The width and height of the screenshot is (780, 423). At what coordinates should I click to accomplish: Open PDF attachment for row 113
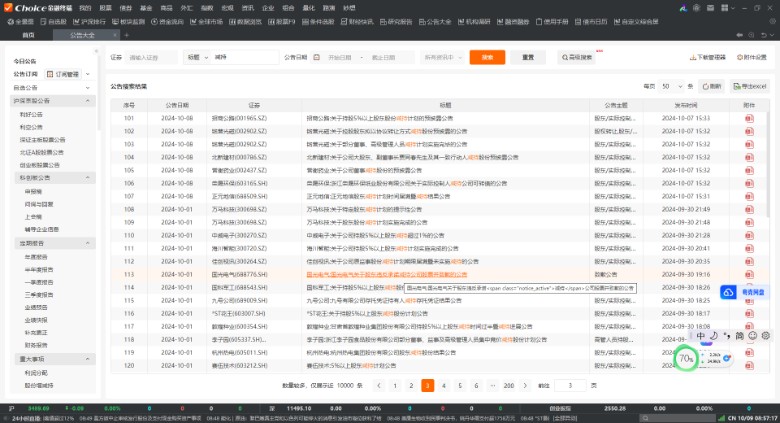click(x=748, y=273)
